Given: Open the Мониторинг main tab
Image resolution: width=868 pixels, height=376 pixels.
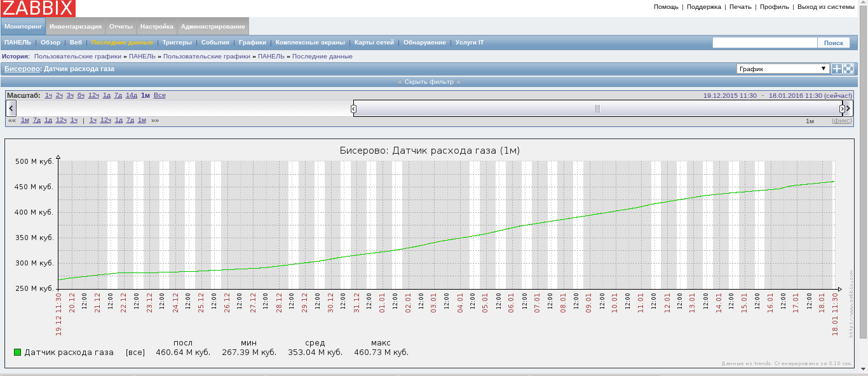Looking at the screenshot, I should [23, 27].
